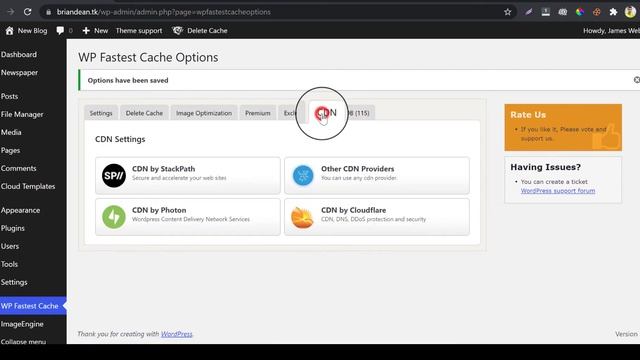Viewport: 640px width, 360px height.
Task: Open the Delete Cache tab
Action: (x=144, y=113)
